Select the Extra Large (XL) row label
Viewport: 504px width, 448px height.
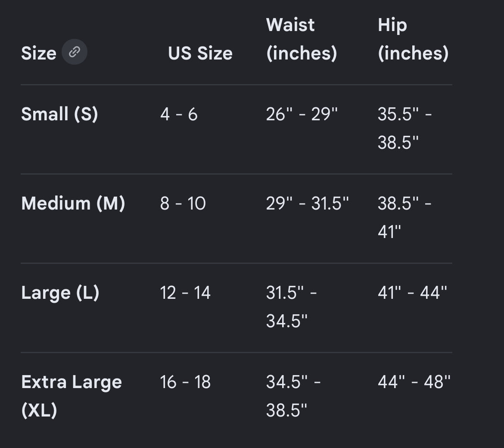pos(72,396)
